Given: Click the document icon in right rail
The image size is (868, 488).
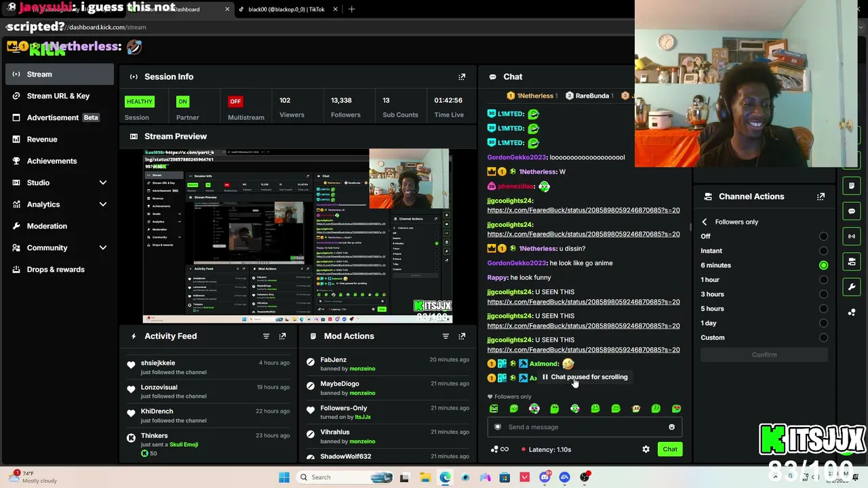Looking at the screenshot, I should 852,186.
